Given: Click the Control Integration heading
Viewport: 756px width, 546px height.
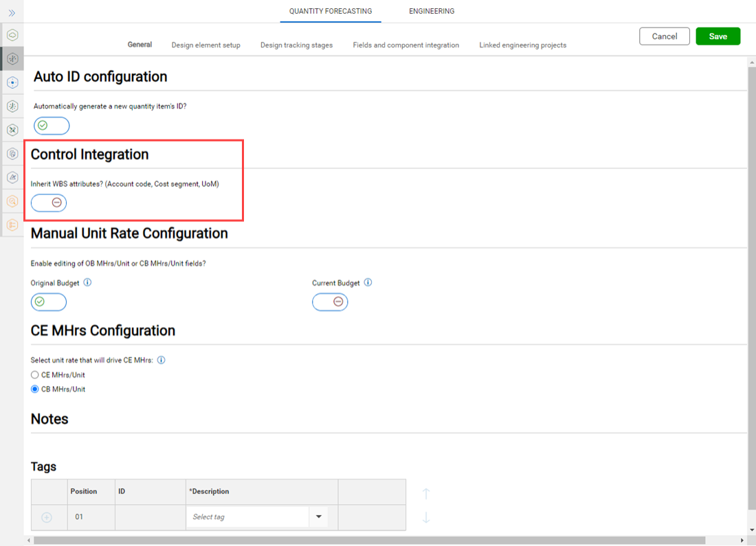Looking at the screenshot, I should pyautogui.click(x=89, y=155).
